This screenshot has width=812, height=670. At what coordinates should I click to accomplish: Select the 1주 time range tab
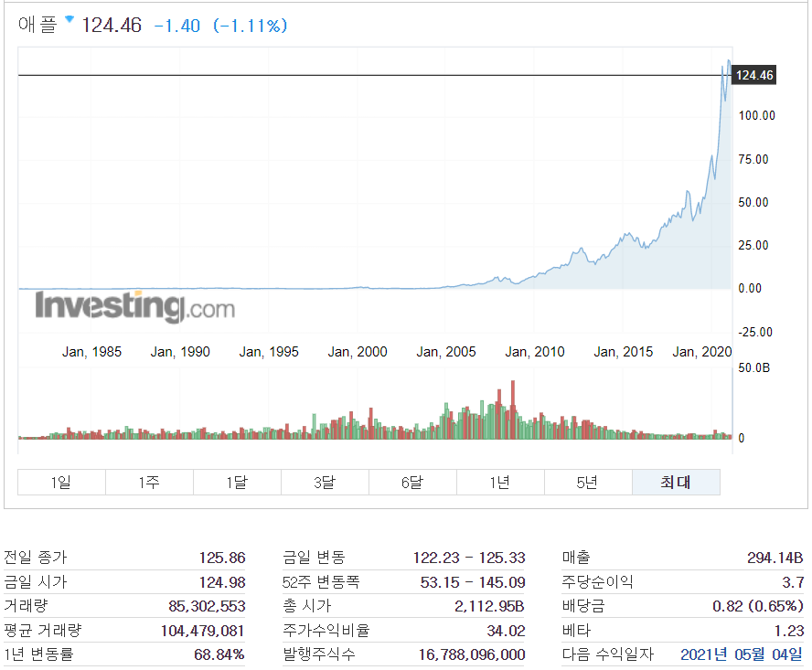tap(149, 482)
